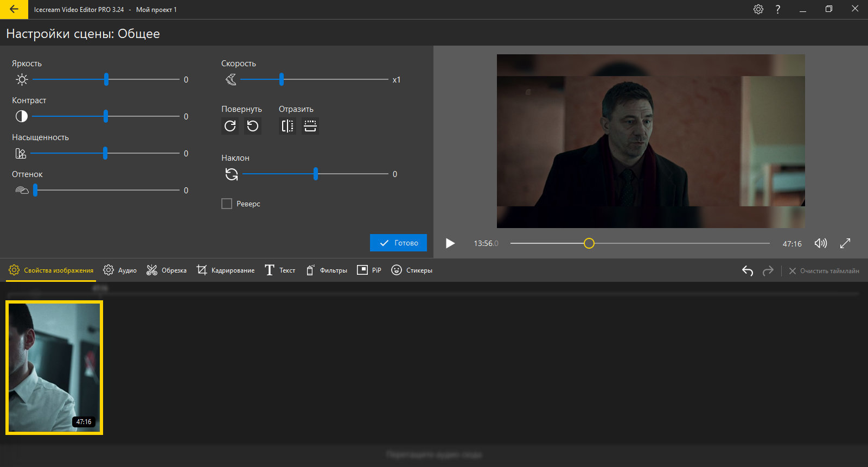Screen dimensions: 868x467
Task: Click the undo arrow
Action: pos(748,270)
